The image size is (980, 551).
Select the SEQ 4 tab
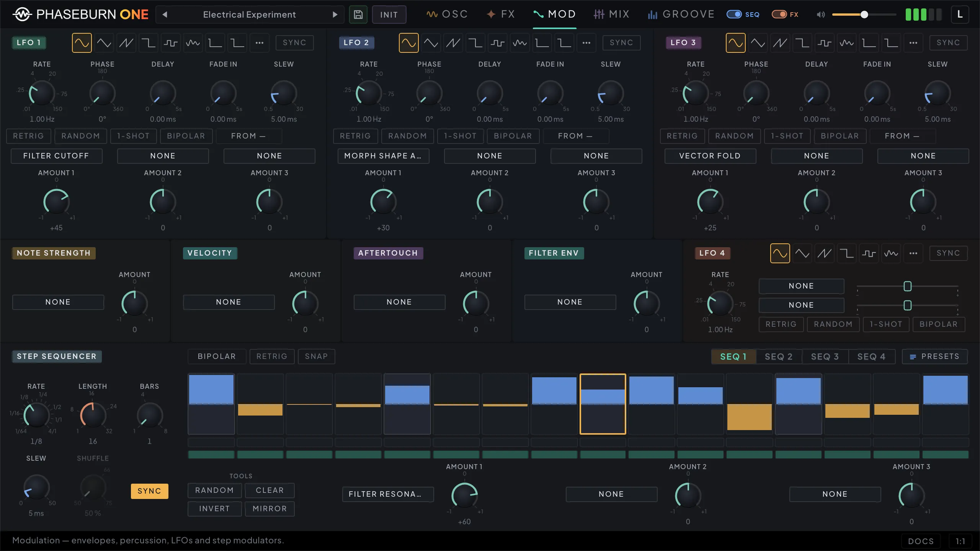point(871,357)
